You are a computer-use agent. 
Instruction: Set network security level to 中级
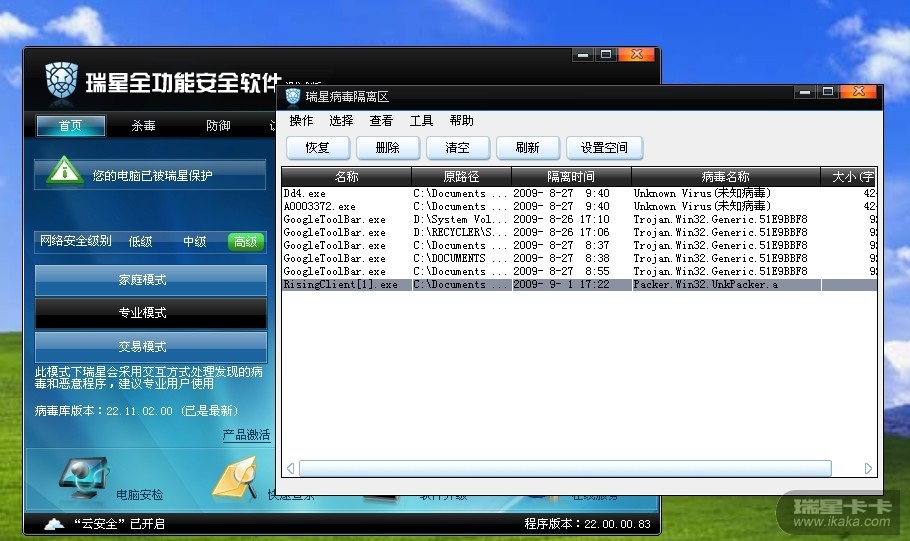coord(195,241)
